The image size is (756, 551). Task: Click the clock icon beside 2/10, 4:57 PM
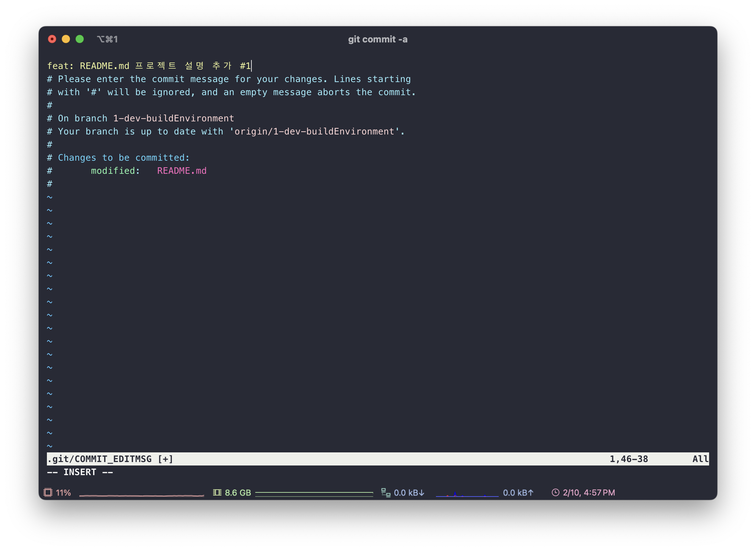pos(555,492)
